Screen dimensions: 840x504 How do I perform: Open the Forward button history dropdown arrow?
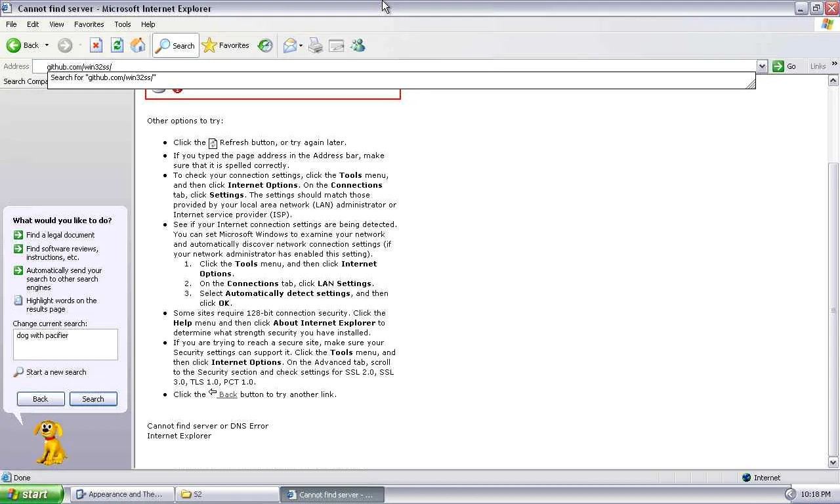click(80, 45)
